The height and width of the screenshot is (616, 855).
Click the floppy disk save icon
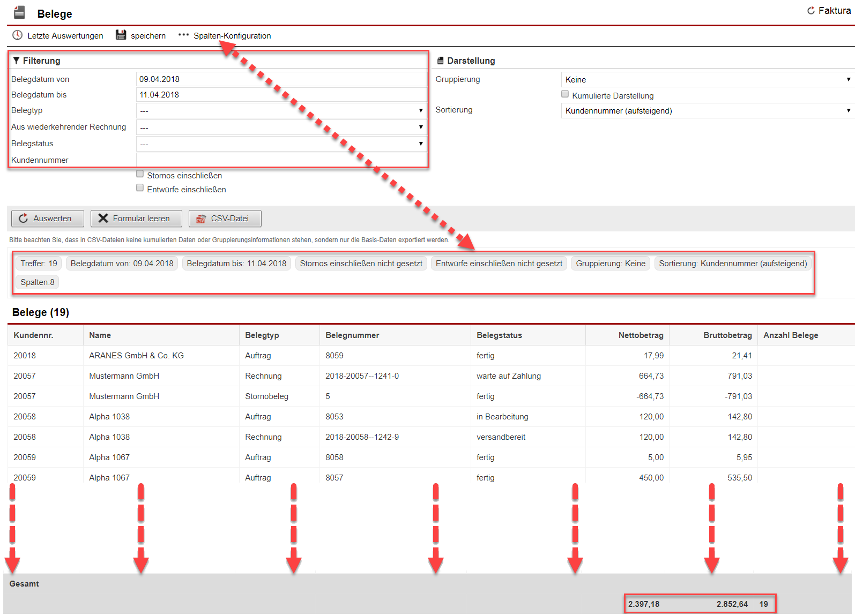(x=121, y=35)
